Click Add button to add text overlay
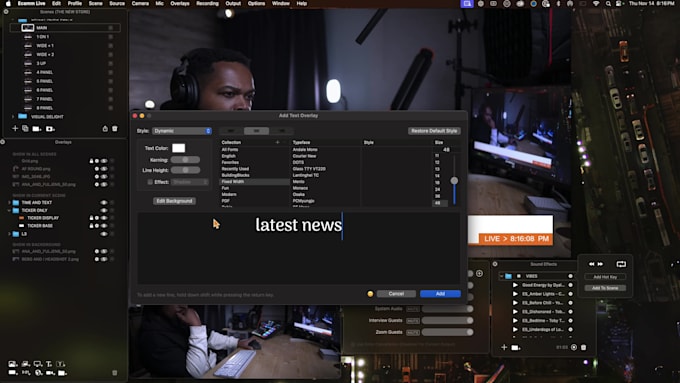The image size is (680, 383). pyautogui.click(x=440, y=294)
